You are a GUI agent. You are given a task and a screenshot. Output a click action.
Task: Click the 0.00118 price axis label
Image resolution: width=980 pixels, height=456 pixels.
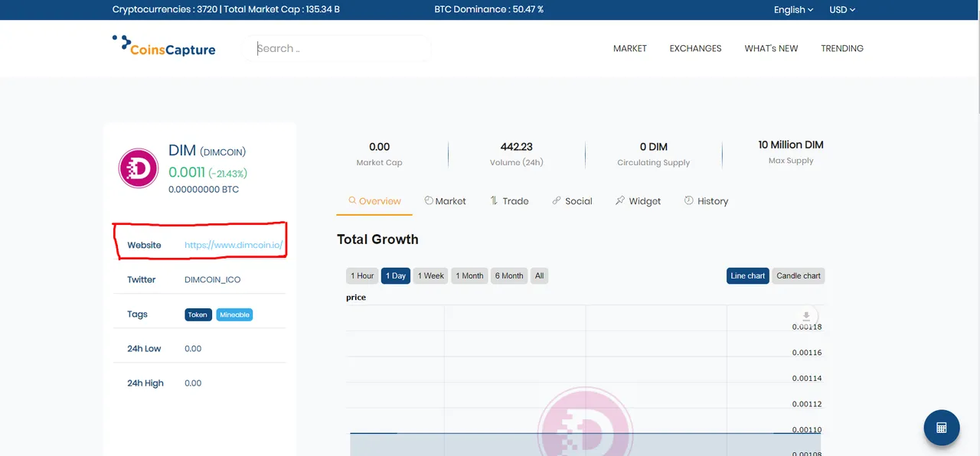807,327
